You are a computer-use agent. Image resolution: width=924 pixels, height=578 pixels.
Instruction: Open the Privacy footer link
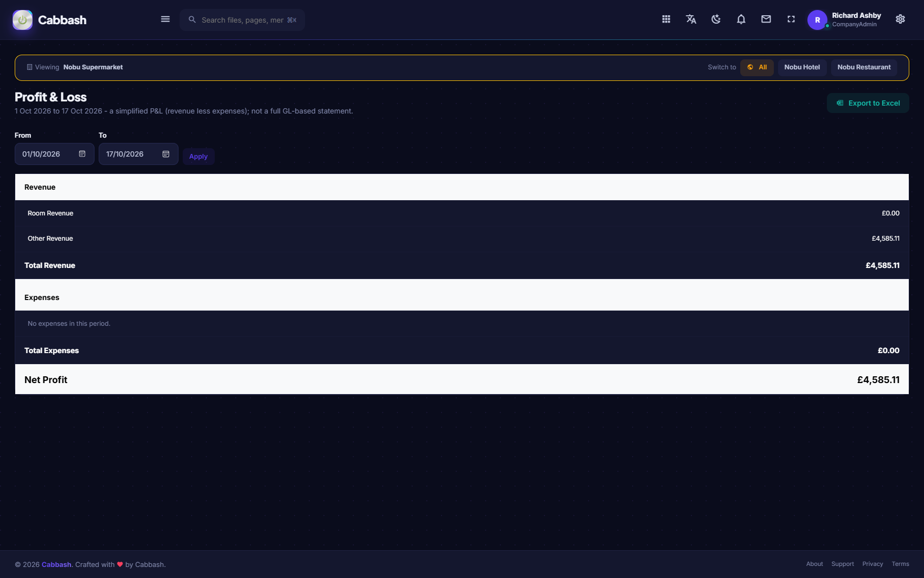[873, 564]
